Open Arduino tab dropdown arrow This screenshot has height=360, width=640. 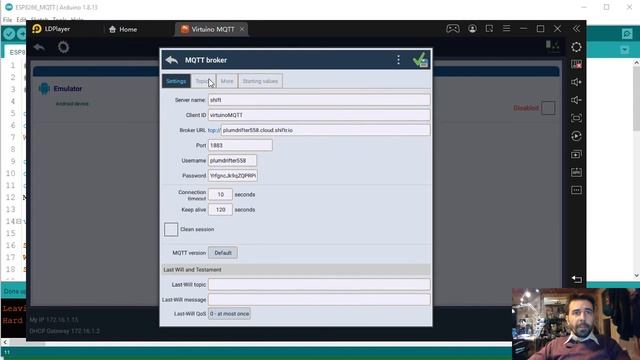coord(624,50)
